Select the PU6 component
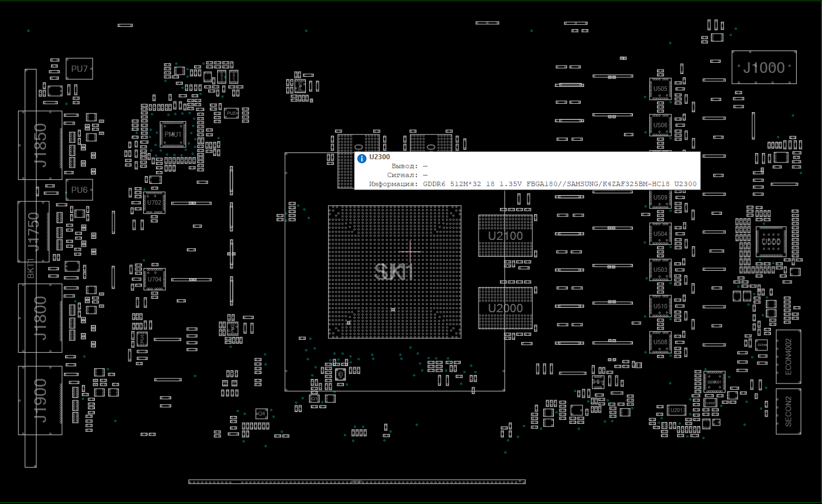This screenshot has width=822, height=504. click(79, 190)
